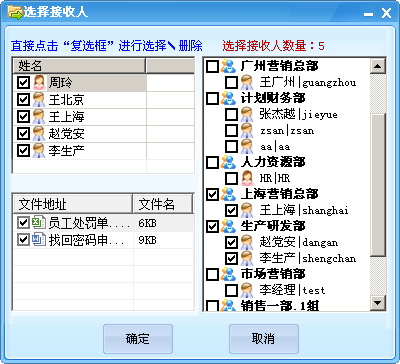Click the 广州营销总部 department group icon

pos(228,66)
